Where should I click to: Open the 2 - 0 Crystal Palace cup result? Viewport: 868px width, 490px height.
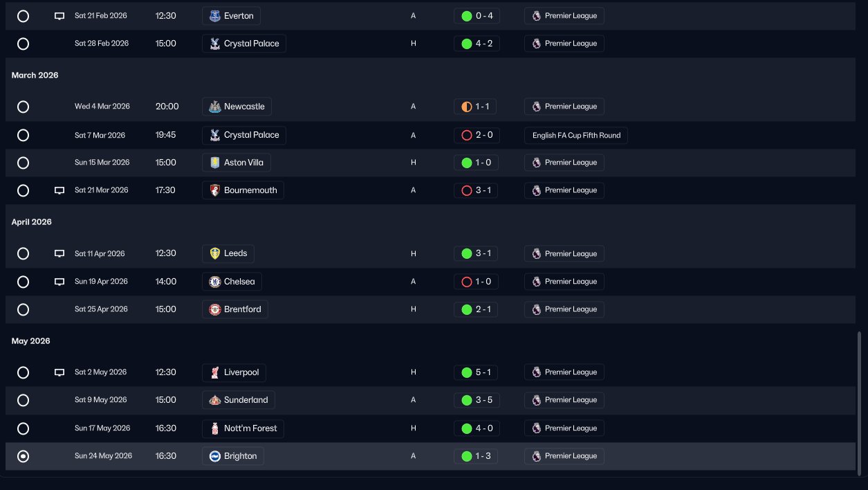476,135
